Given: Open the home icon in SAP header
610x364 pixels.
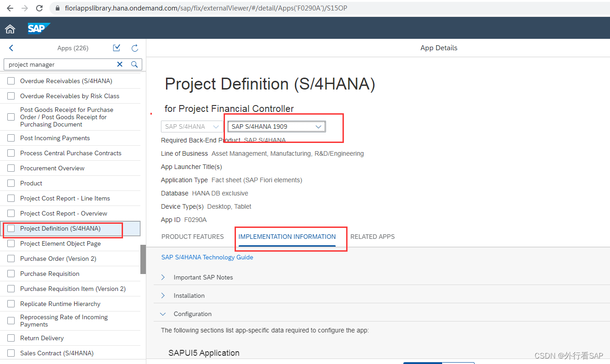Looking at the screenshot, I should 10,29.
